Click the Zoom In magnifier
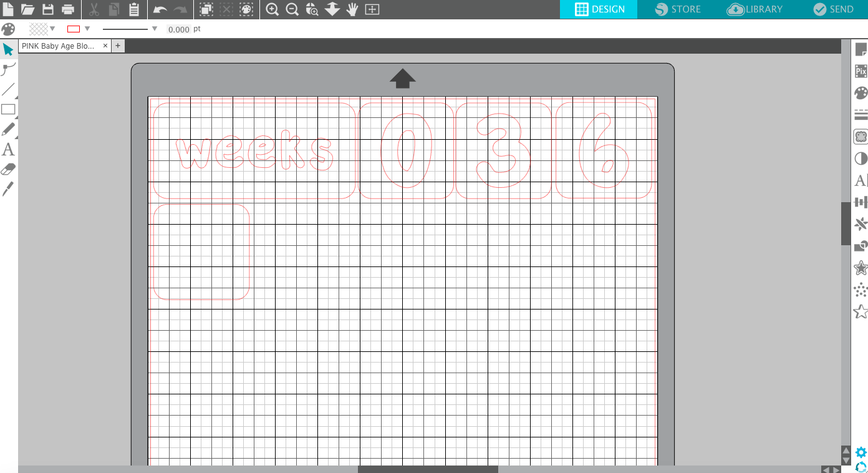The width and height of the screenshot is (868, 473). tap(272, 9)
